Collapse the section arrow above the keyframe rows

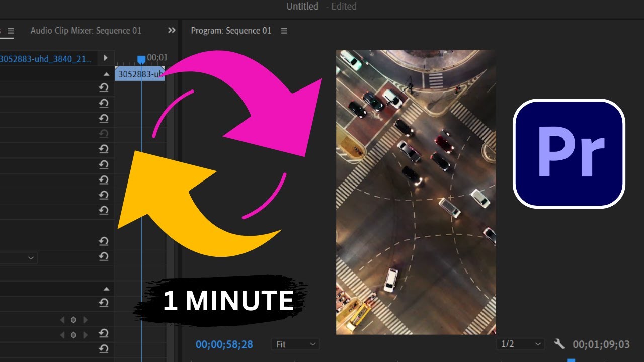coord(106,289)
